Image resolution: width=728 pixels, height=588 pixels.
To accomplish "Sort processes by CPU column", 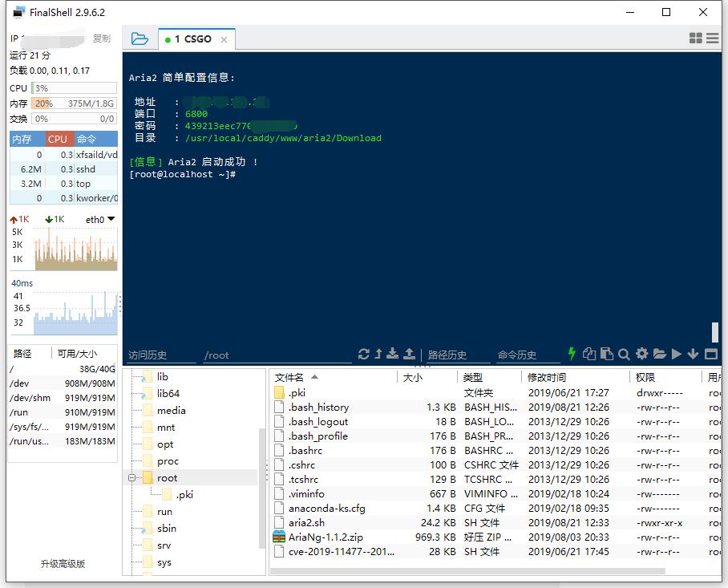I will point(59,139).
